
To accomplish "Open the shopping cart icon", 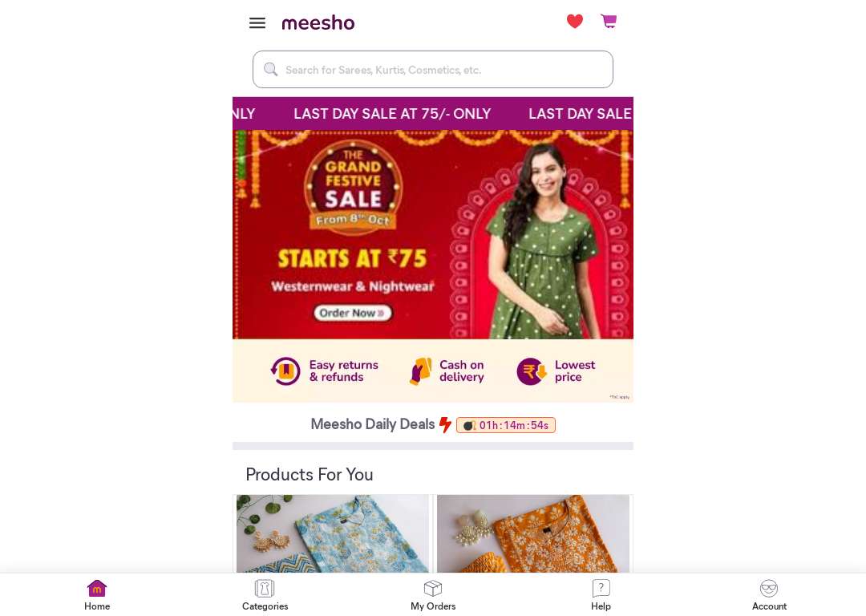I will point(609,21).
